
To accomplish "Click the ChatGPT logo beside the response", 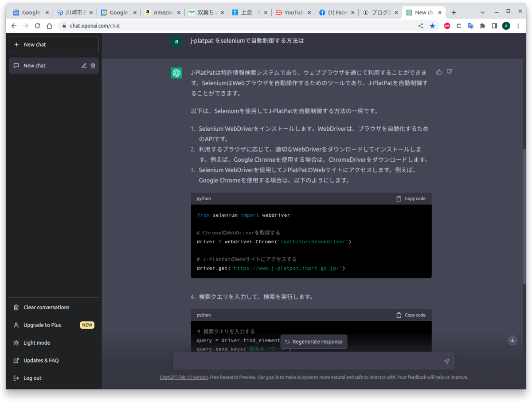I will point(176,73).
